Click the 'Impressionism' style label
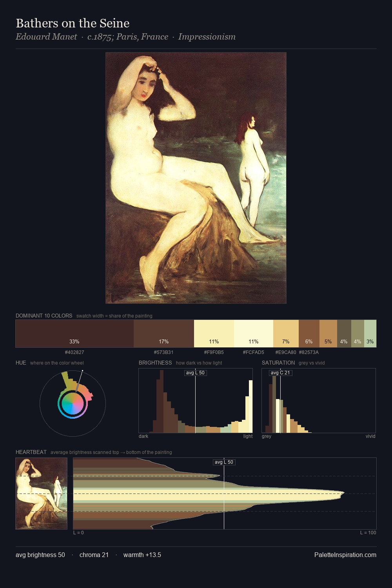The width and height of the screenshot is (392, 588). 207,37
